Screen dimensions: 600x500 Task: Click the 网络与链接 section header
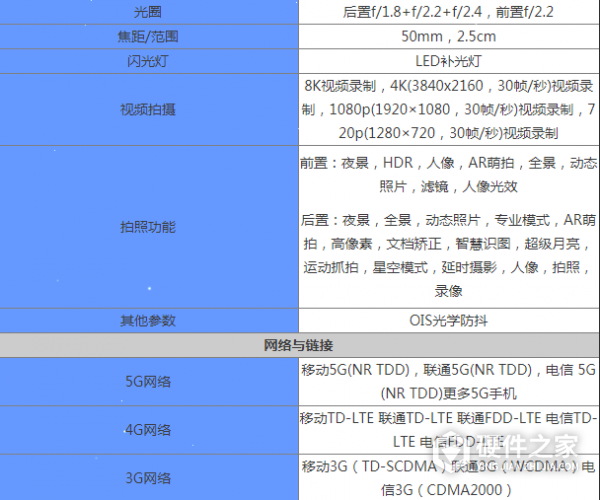point(298,345)
